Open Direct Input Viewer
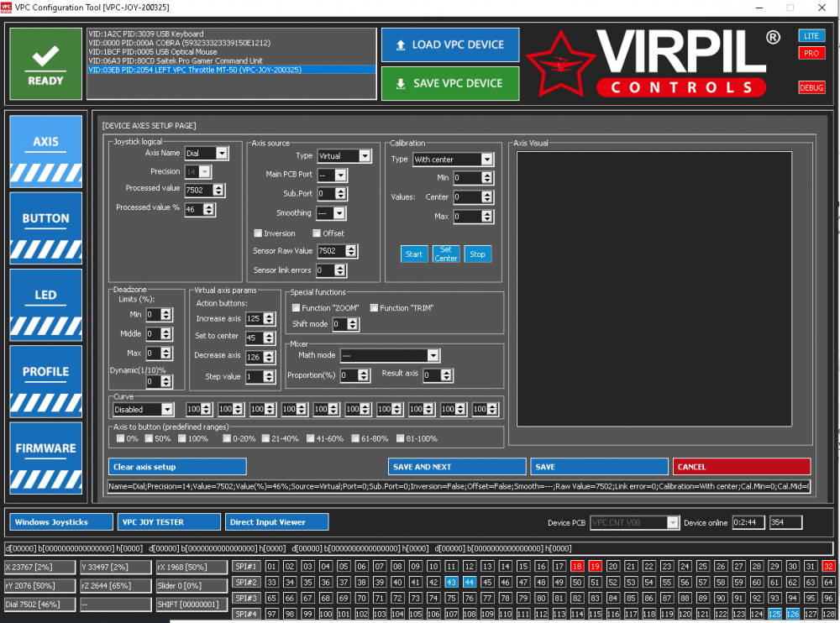Viewport: 840px width, 623px height. [277, 521]
